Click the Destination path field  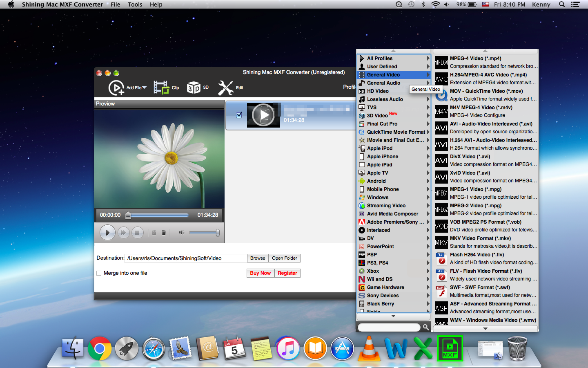(x=186, y=258)
